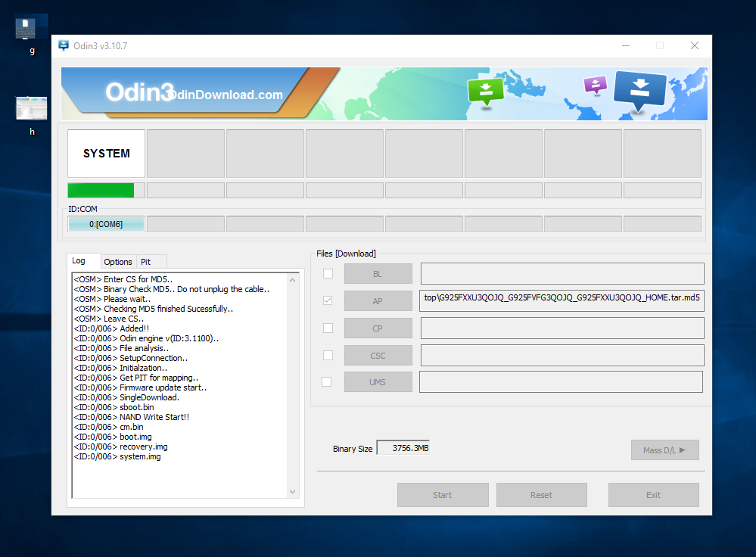Click the "recovery.img" log line
Screen dimensions: 756x557
pyautogui.click(x=120, y=447)
